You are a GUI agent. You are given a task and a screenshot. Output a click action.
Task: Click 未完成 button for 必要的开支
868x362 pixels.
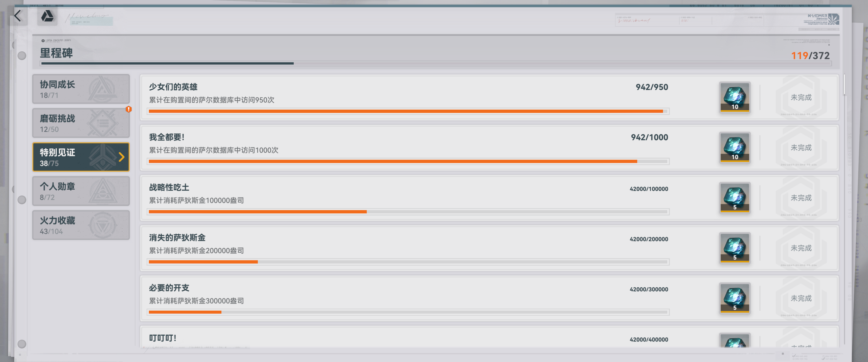pyautogui.click(x=801, y=298)
